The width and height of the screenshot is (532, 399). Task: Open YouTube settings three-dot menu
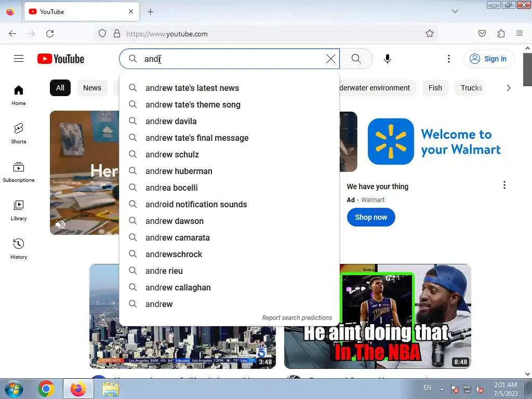pyautogui.click(x=448, y=59)
